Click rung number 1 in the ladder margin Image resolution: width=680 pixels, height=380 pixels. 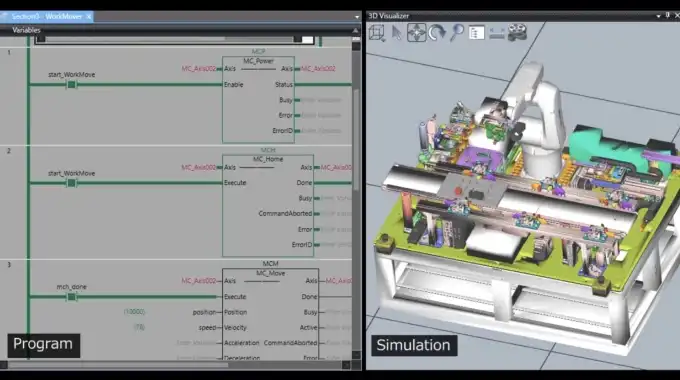(9, 52)
